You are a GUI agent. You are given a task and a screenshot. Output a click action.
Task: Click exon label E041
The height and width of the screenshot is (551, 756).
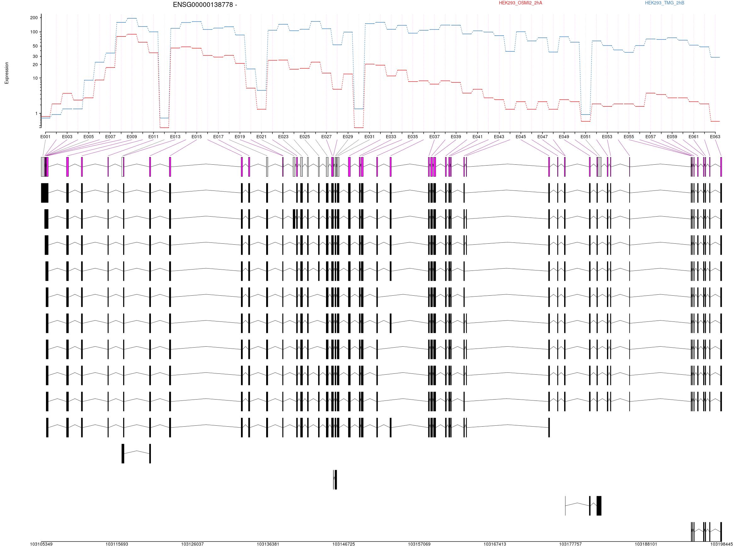pyautogui.click(x=478, y=137)
